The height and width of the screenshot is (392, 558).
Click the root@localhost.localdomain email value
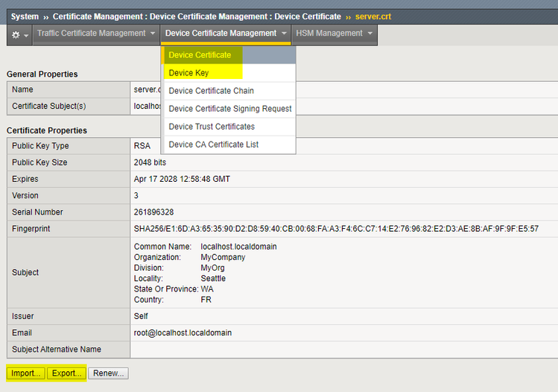(x=183, y=332)
